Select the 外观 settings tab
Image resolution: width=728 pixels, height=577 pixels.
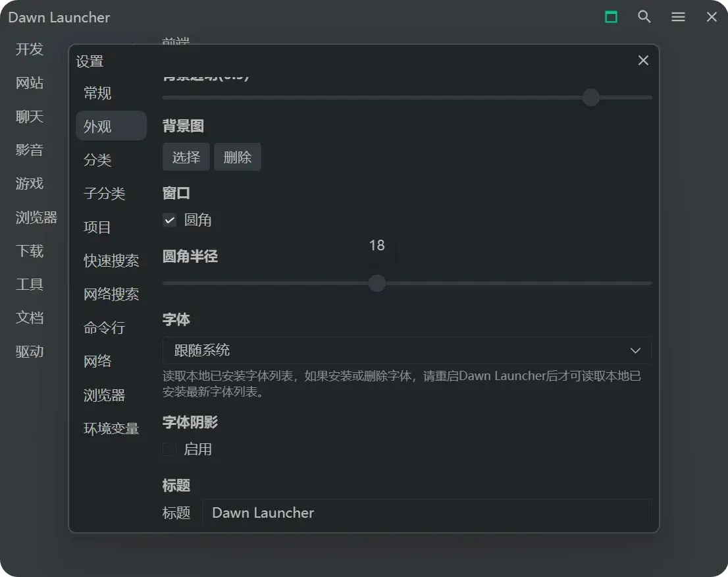click(x=111, y=126)
